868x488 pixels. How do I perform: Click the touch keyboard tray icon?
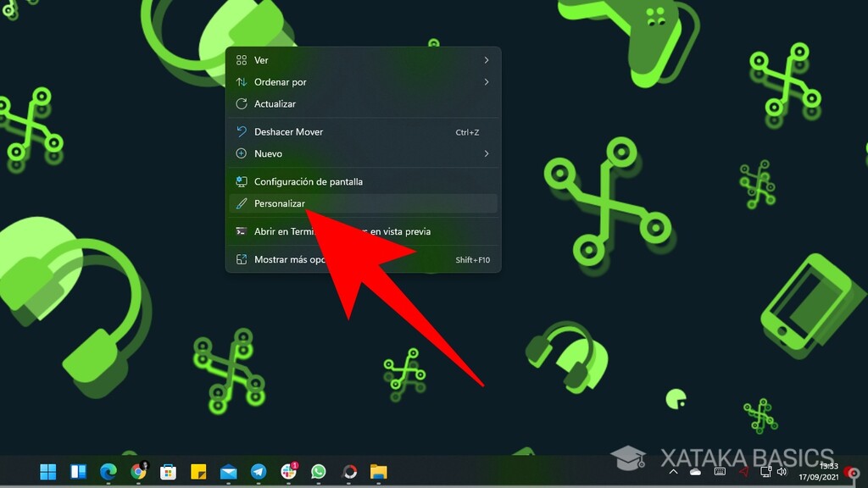(x=720, y=471)
